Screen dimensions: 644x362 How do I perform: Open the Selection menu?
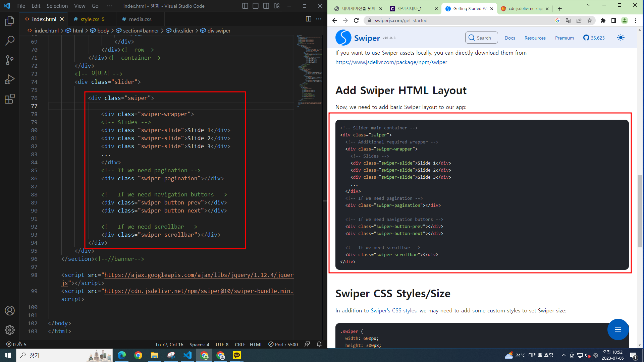(x=57, y=6)
